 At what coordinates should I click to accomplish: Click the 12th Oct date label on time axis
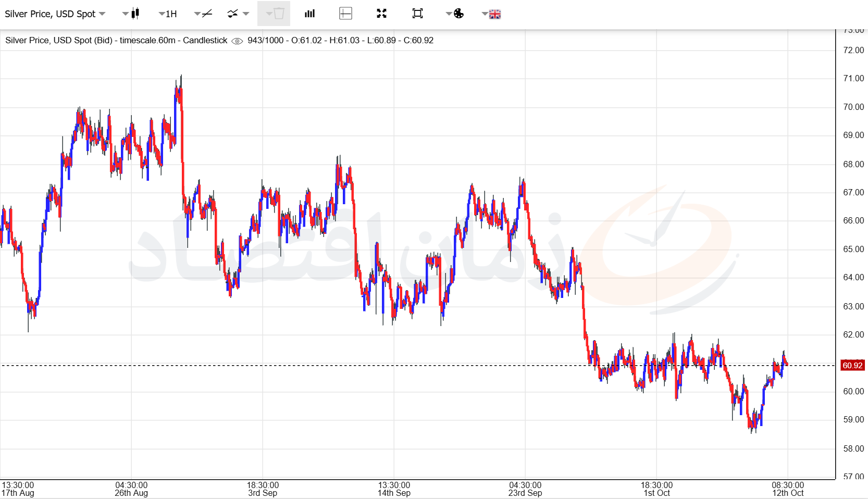point(788,493)
